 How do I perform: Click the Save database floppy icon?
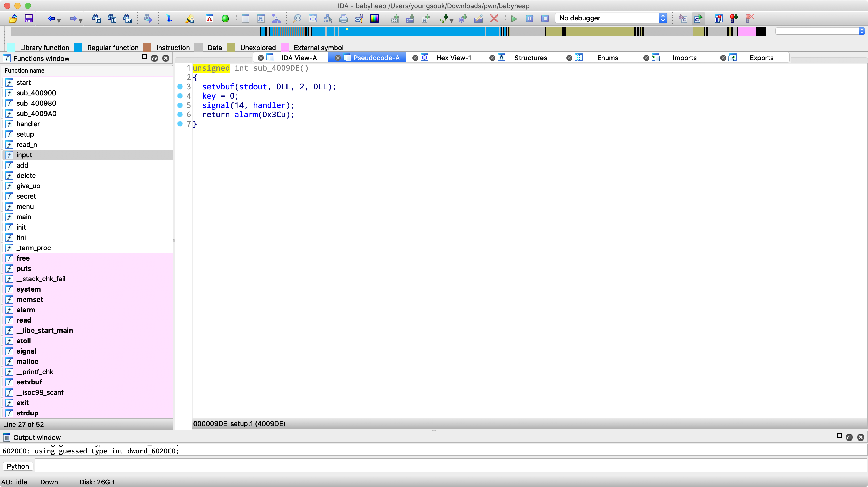[29, 19]
